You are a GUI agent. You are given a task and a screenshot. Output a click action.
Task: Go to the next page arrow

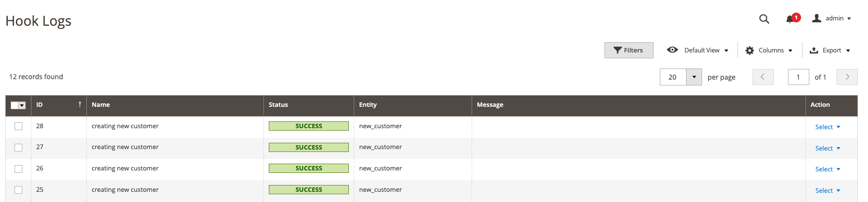[847, 77]
